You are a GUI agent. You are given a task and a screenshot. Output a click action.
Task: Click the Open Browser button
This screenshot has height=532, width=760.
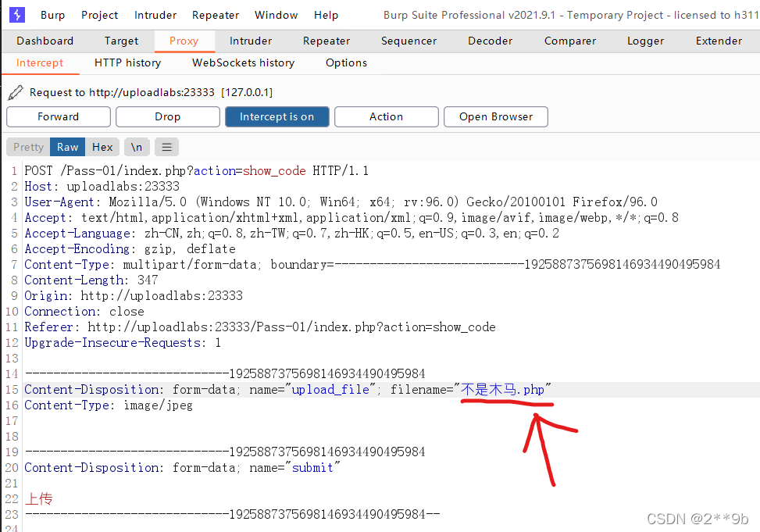tap(496, 117)
